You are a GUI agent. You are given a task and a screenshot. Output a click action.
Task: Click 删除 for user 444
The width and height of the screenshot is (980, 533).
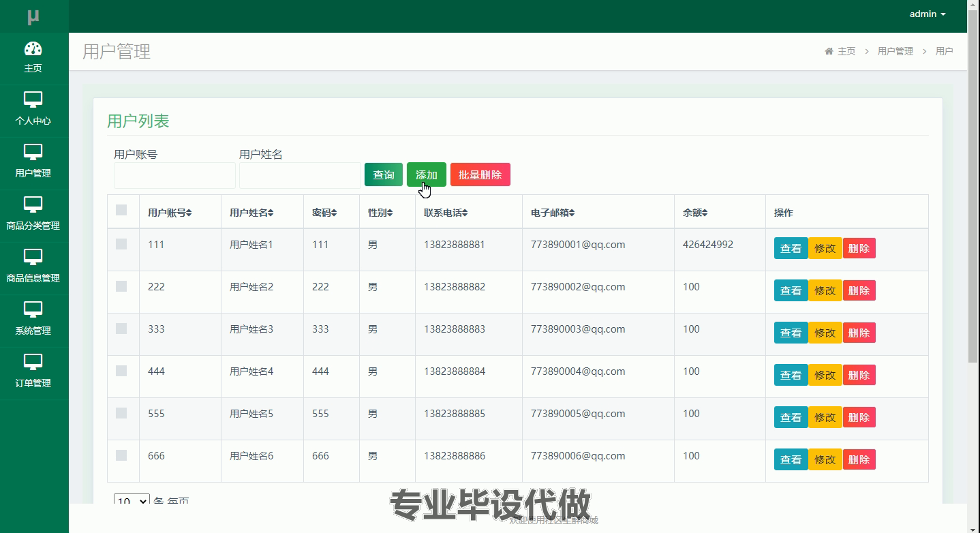point(859,375)
